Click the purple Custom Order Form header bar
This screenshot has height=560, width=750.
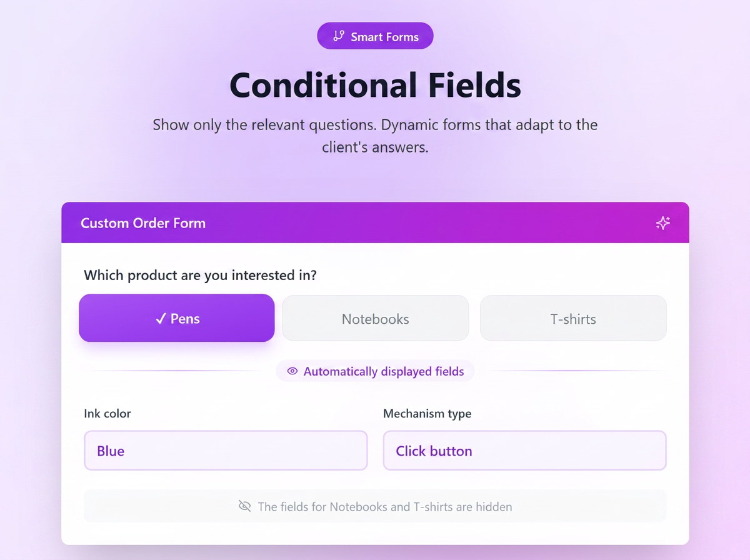pyautogui.click(x=375, y=222)
